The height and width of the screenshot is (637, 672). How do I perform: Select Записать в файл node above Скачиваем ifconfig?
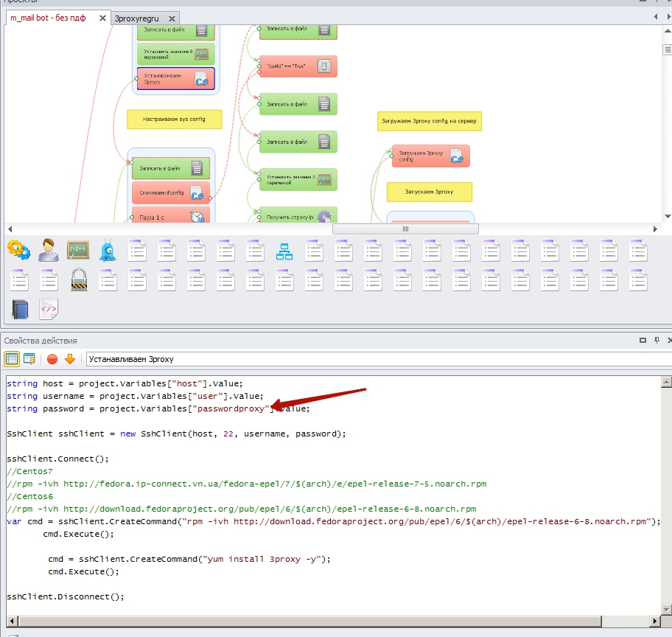tap(170, 168)
